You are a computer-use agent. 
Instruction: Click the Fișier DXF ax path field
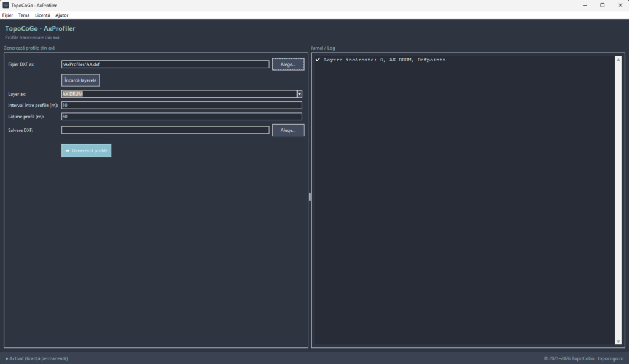click(165, 64)
